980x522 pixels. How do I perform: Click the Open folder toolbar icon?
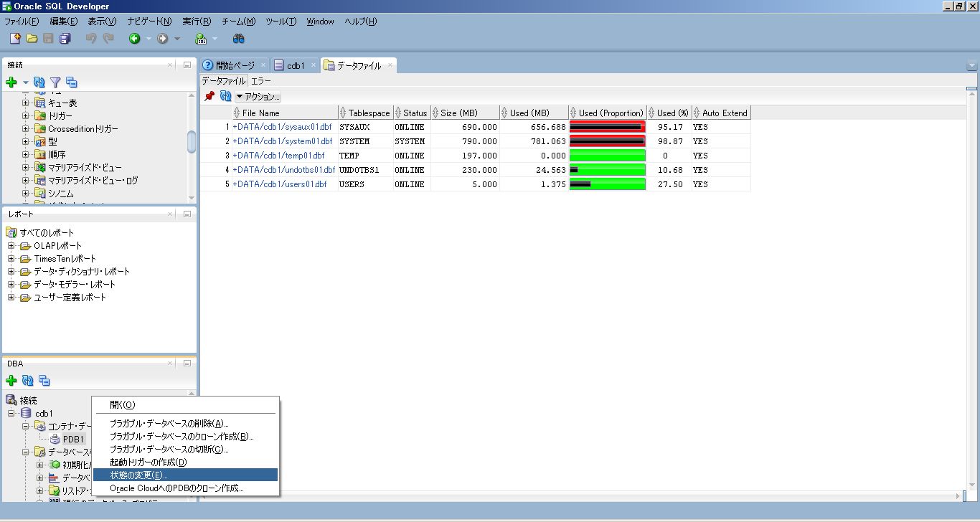point(32,39)
